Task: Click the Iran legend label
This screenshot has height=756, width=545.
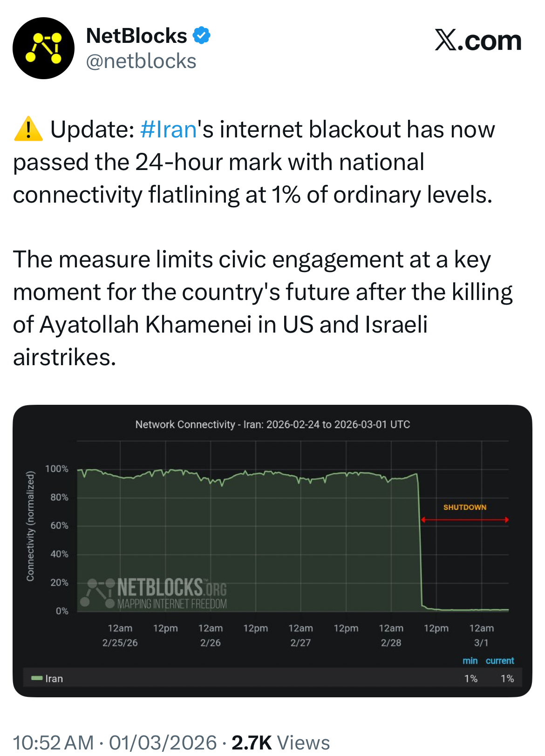Action: [x=54, y=679]
